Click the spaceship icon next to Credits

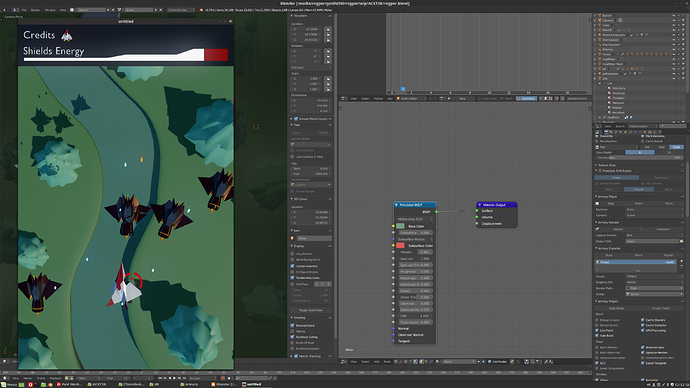tap(66, 35)
